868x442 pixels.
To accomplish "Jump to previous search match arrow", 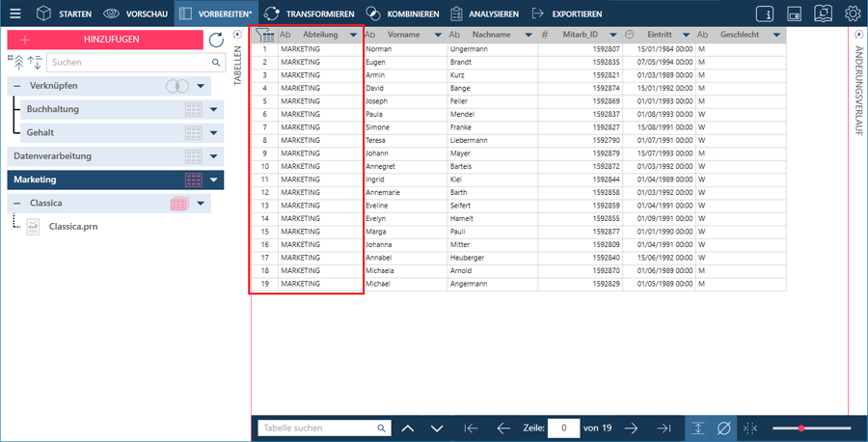I will pyautogui.click(x=407, y=428).
